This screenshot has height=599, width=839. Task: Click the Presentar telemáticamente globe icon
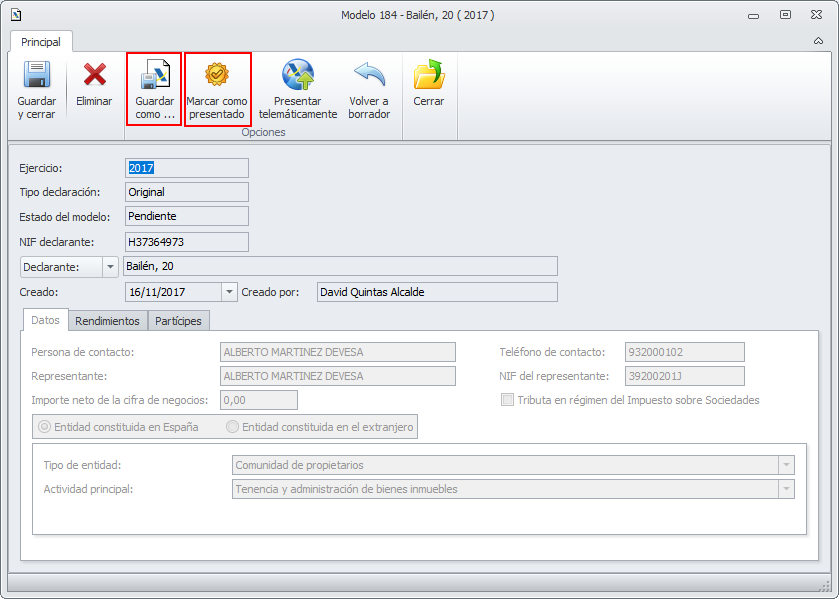298,74
